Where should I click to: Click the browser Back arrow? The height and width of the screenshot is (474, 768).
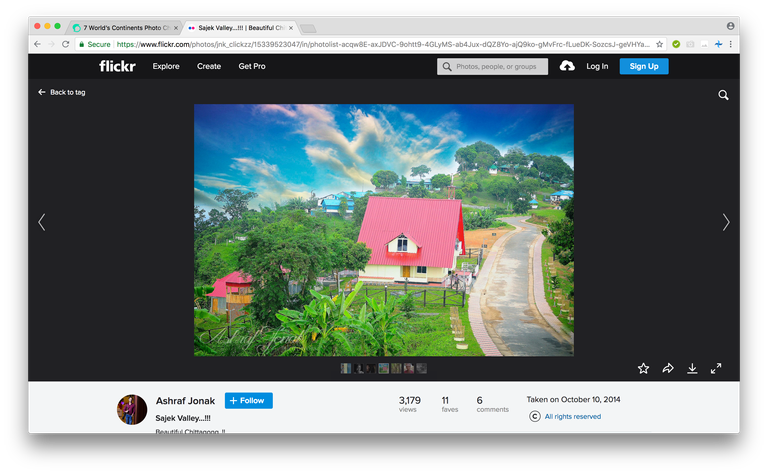click(37, 44)
